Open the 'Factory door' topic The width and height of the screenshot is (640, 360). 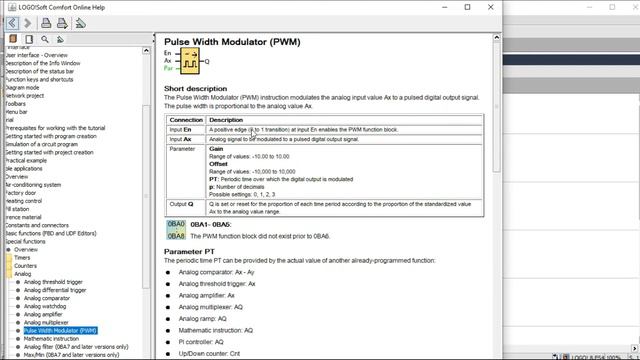point(21,193)
